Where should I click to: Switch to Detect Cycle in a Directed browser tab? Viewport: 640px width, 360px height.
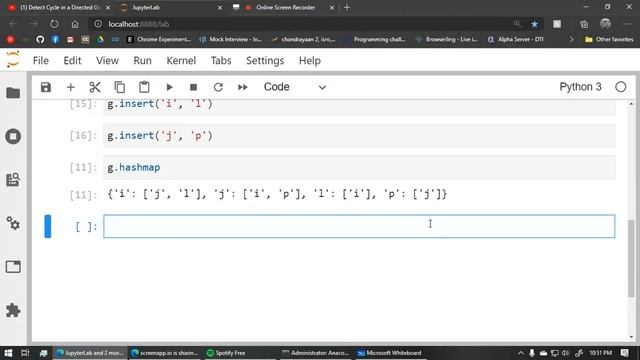(x=59, y=7)
